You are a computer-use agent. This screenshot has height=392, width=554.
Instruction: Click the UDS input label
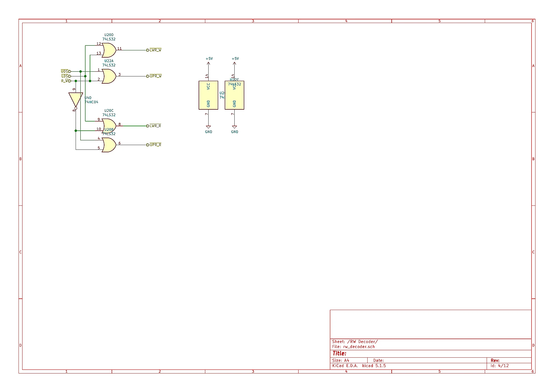coord(65,71)
